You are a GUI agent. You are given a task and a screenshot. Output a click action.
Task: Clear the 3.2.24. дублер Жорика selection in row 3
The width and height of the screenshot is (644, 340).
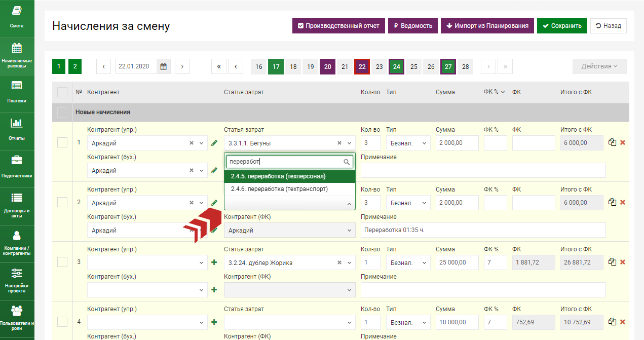pyautogui.click(x=339, y=263)
